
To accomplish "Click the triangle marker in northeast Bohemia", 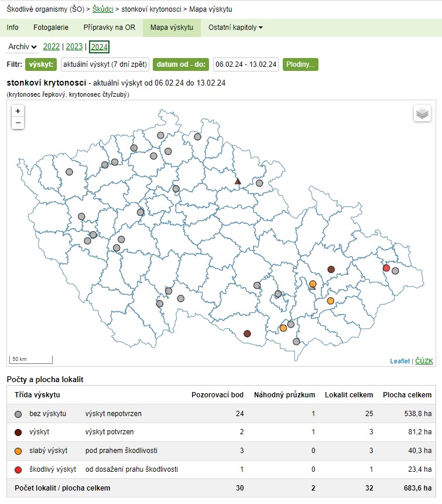I will click(x=238, y=181).
